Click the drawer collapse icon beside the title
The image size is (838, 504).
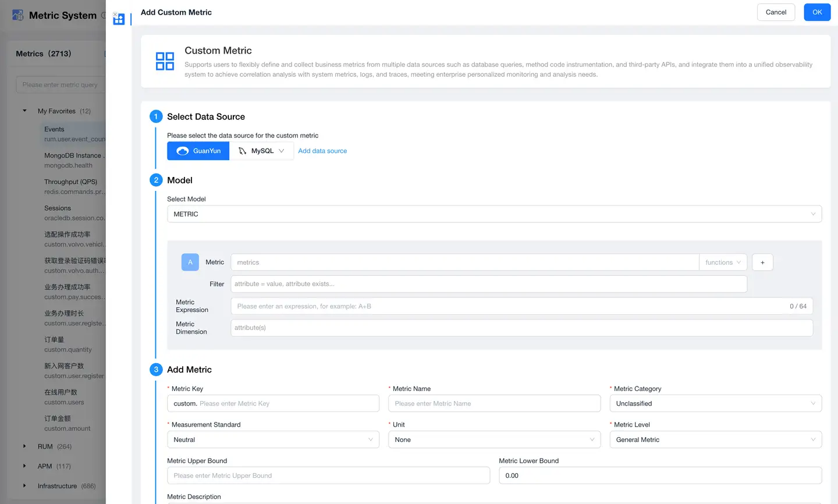click(x=119, y=19)
